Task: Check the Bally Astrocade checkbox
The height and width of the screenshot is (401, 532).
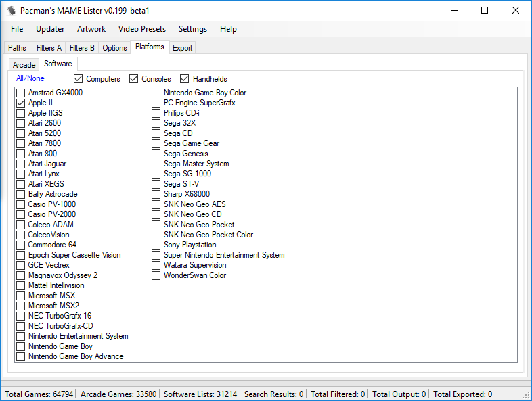Action: tap(21, 194)
